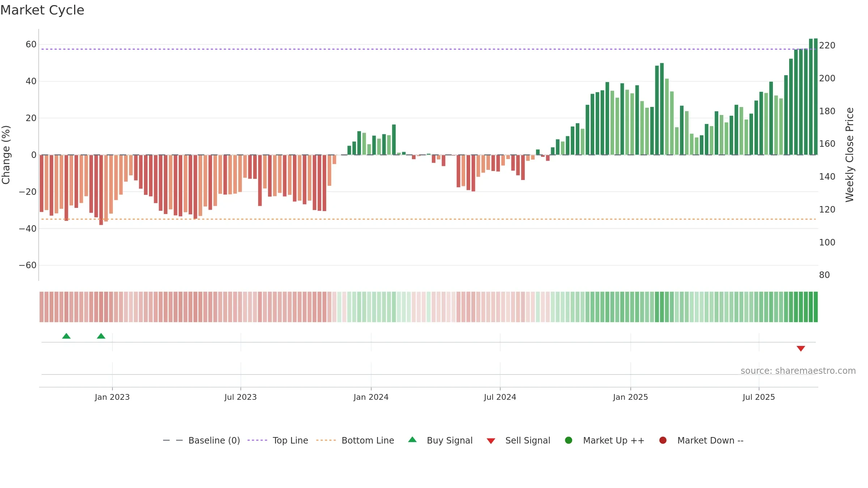Viewport: 868px width, 488px height.
Task: Click the gray dashed Baseline legend sample
Action: tap(173, 440)
